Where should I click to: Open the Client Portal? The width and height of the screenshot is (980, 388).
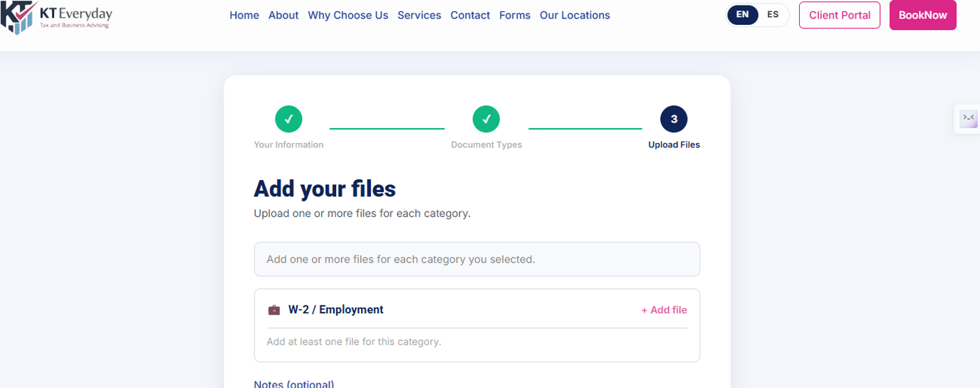tap(840, 15)
